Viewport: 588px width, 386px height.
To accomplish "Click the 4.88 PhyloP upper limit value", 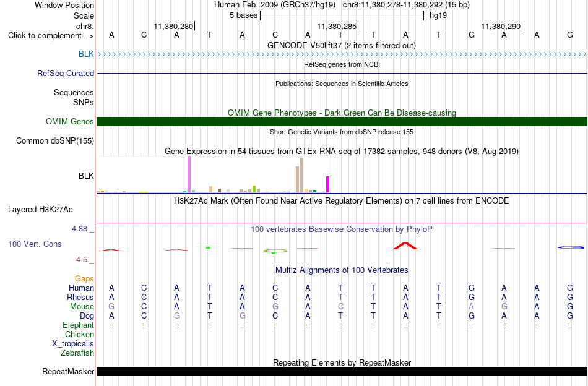I will [80, 229].
